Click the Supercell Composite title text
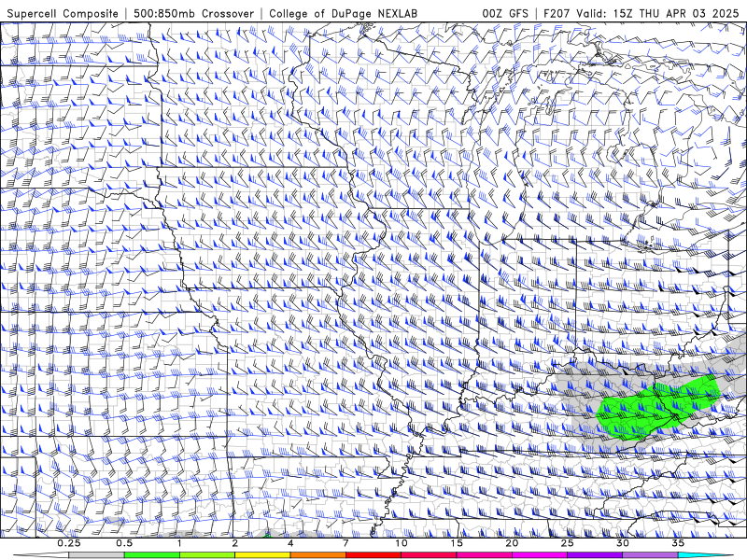 coord(63,14)
